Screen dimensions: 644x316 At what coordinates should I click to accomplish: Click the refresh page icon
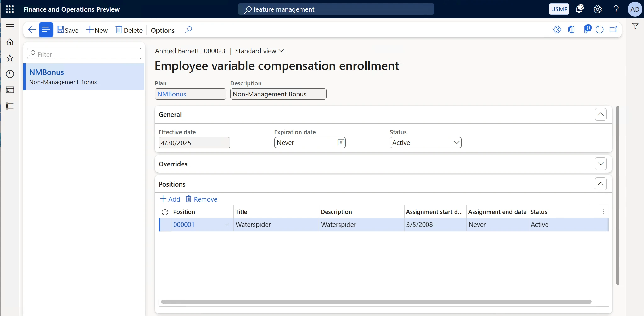[600, 30]
